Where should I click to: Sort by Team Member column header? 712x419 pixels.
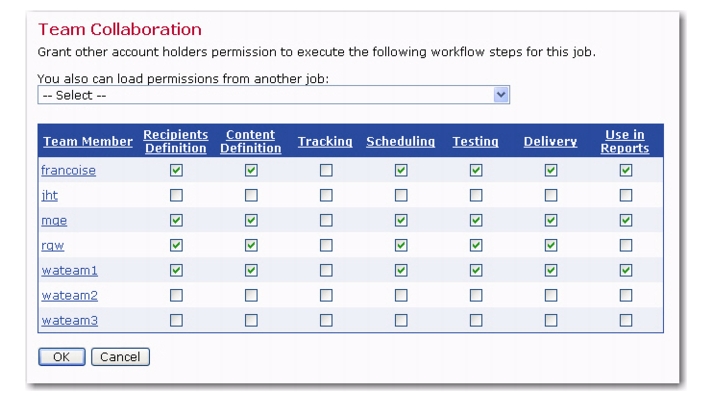click(88, 141)
